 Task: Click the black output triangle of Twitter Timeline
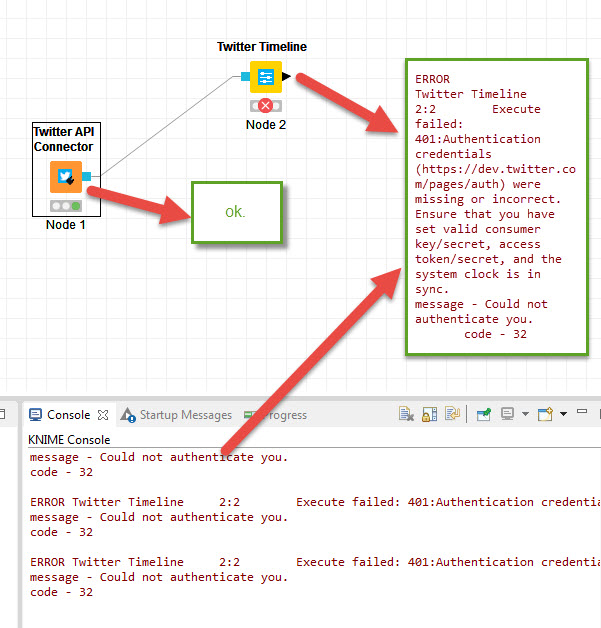click(x=287, y=76)
